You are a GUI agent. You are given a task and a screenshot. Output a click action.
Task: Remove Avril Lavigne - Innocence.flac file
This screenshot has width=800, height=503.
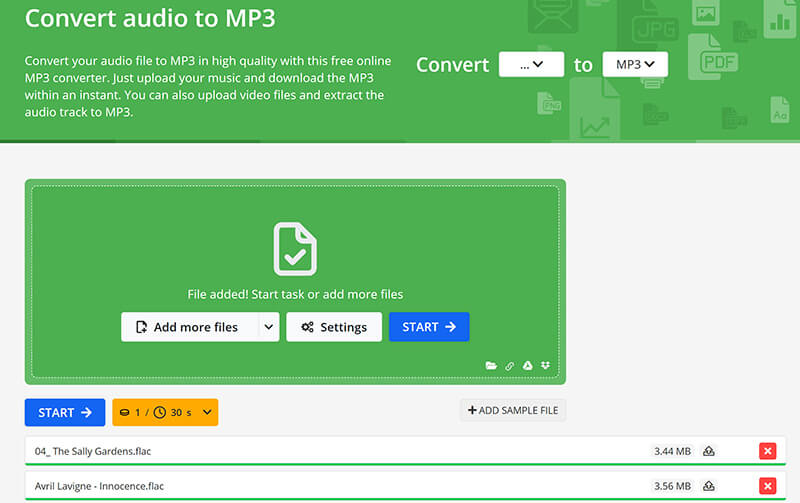point(767,486)
